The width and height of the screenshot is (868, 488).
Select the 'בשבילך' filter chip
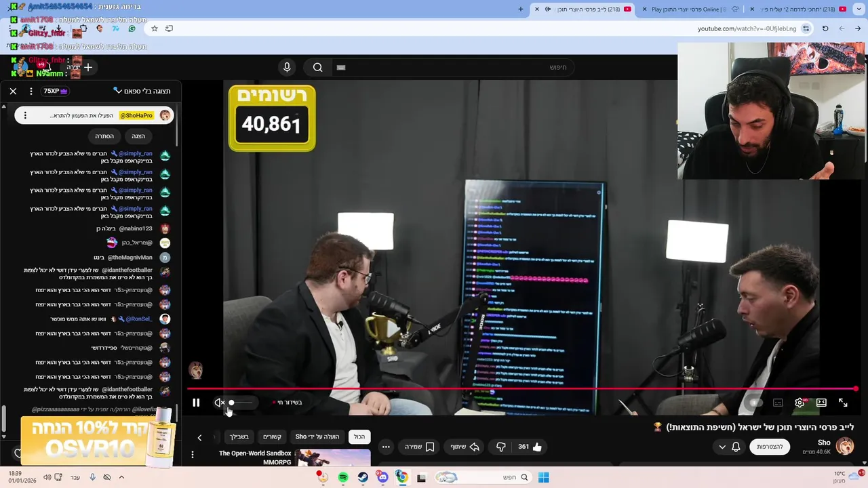click(x=239, y=437)
